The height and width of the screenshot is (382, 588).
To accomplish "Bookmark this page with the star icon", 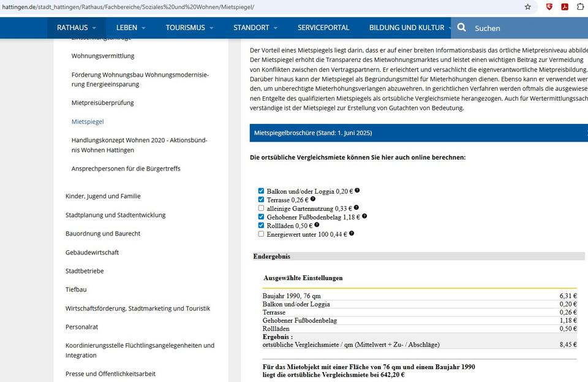I will tap(528, 7).
